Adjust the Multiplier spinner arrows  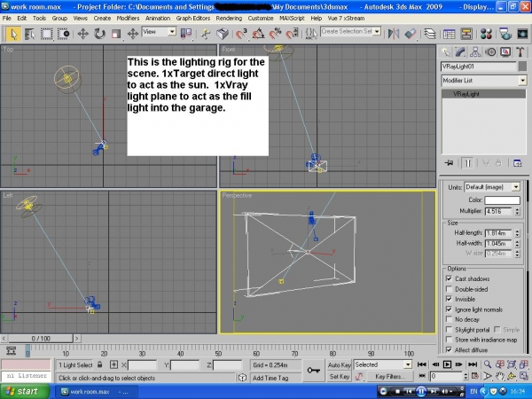click(517, 211)
